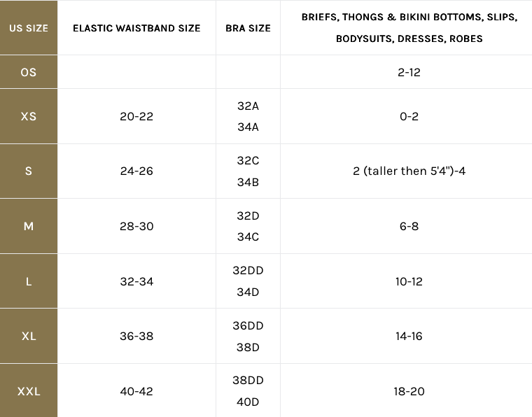
Task: Click the taller than 5'4" size cell
Action: (x=409, y=171)
